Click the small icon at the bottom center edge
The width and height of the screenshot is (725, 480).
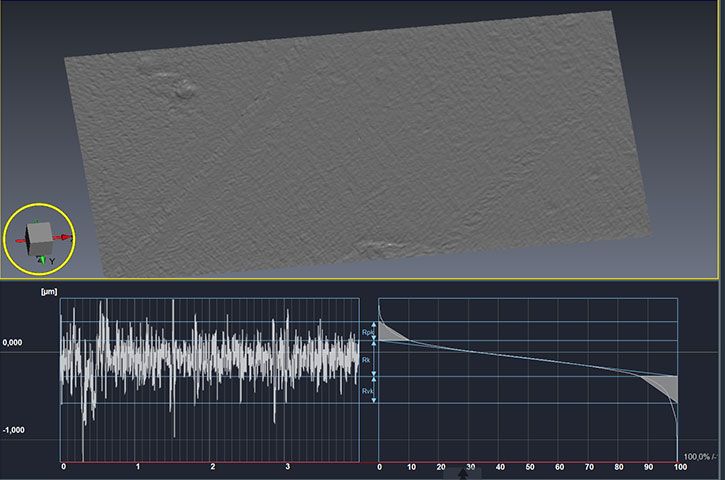coord(462,475)
